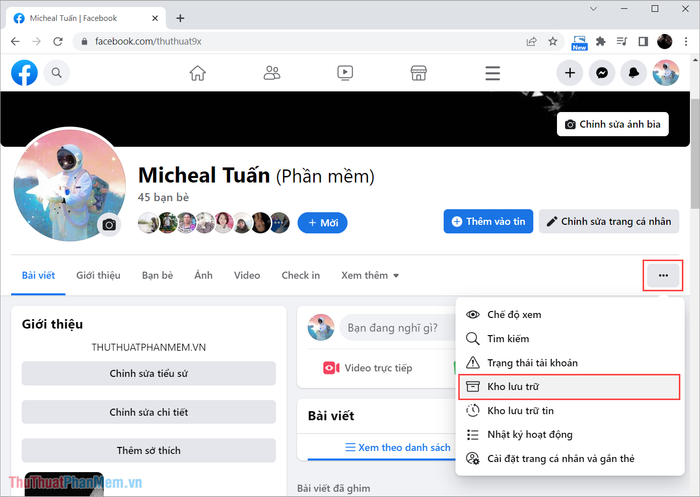Image resolution: width=700 pixels, height=497 pixels.
Task: Open the hamburger menu icon
Action: point(492,73)
